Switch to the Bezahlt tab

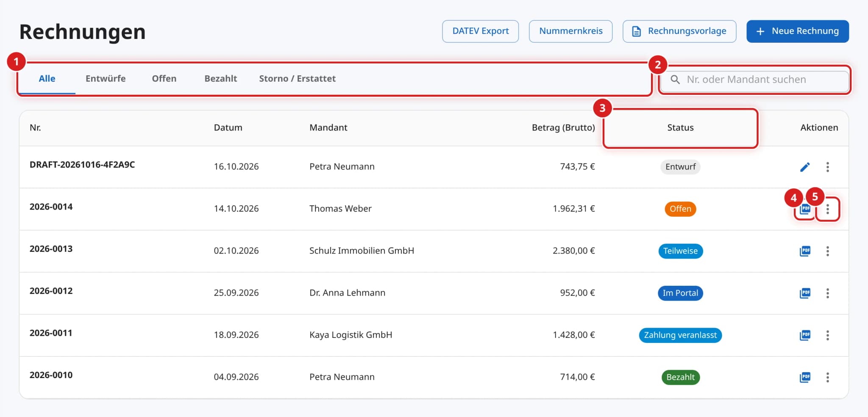click(221, 79)
